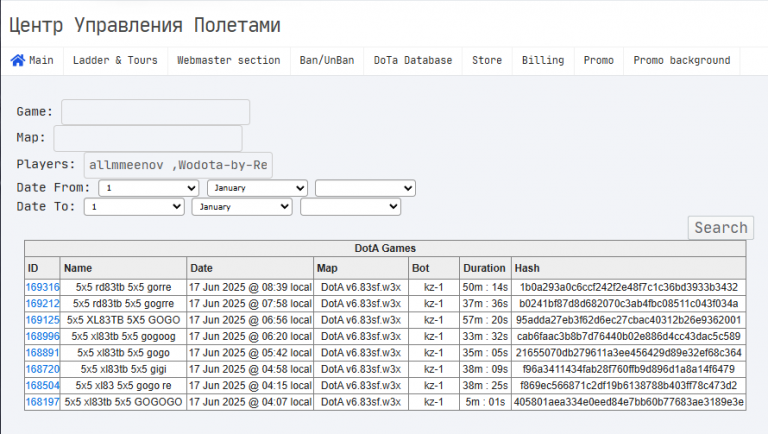Viewport: 768px width, 434px height.
Task: Click hash starting with f869ec566871
Action: 629,386
